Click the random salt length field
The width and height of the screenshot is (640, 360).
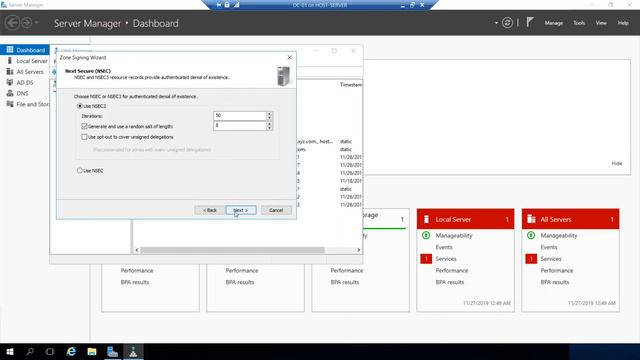click(x=240, y=126)
